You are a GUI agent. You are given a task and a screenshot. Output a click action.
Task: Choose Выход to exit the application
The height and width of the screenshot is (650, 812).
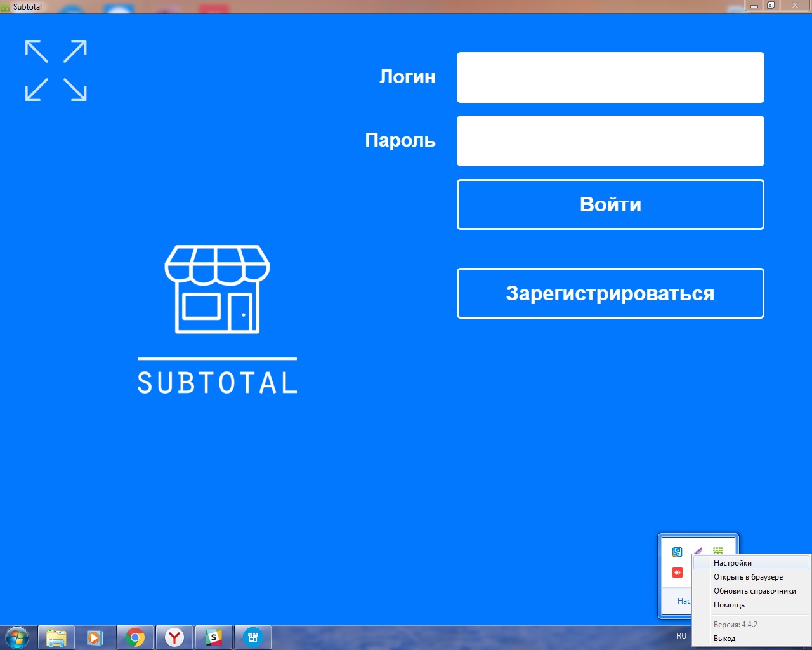coord(724,639)
